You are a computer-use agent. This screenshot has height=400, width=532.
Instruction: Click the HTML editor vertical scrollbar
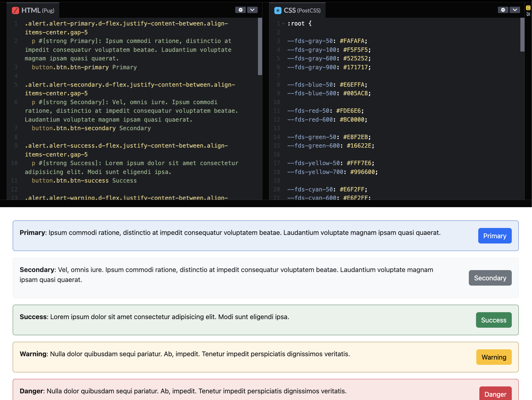tap(260, 46)
